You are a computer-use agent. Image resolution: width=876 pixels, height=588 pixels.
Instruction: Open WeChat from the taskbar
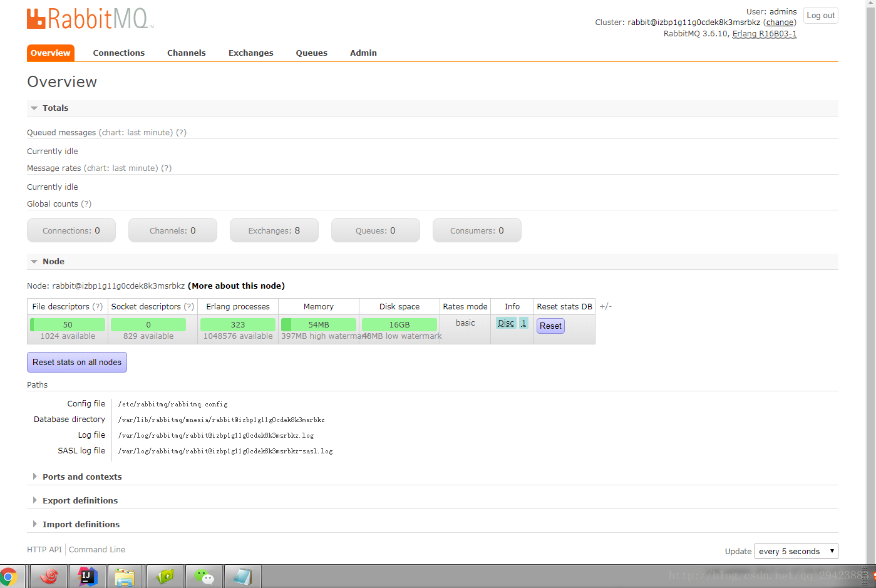pyautogui.click(x=204, y=576)
